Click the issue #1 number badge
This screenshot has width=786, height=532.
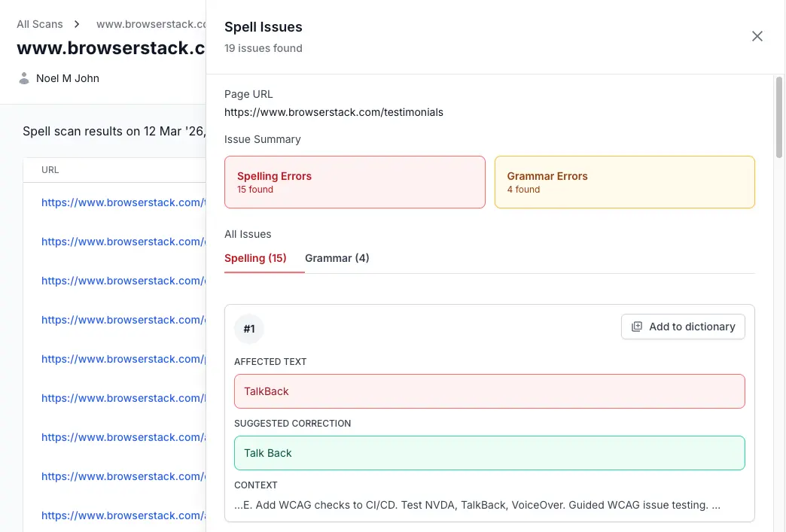pyautogui.click(x=249, y=329)
